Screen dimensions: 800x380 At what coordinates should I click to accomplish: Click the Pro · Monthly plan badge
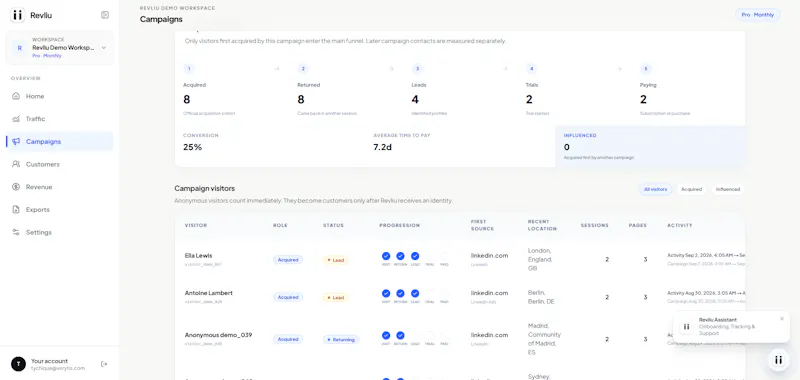[758, 15]
